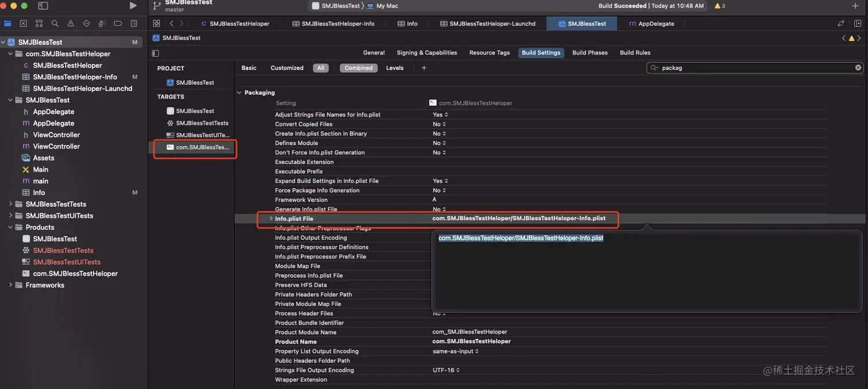Screen dimensions: 868x389
Task: Change Defines Module value dropdown
Action: click(x=440, y=143)
